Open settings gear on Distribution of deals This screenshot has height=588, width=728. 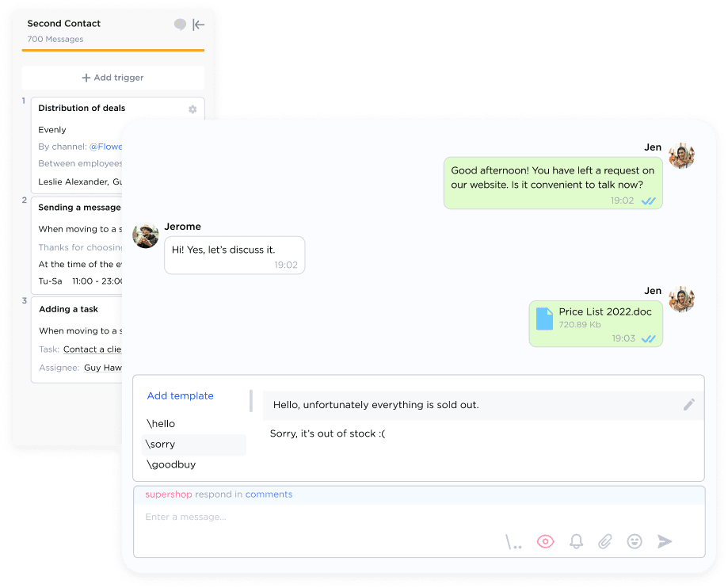[x=192, y=109]
